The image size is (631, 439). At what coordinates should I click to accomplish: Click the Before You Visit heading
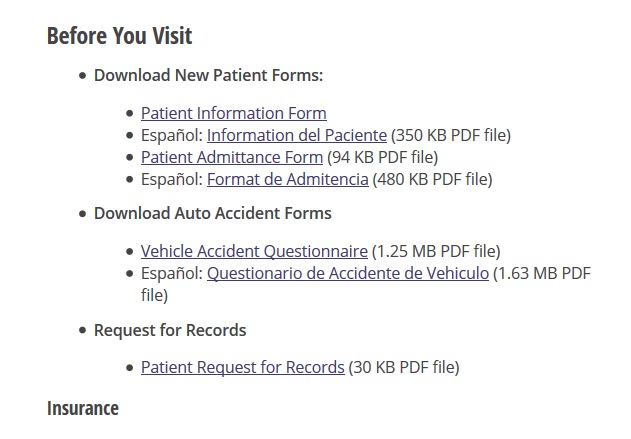click(x=120, y=36)
